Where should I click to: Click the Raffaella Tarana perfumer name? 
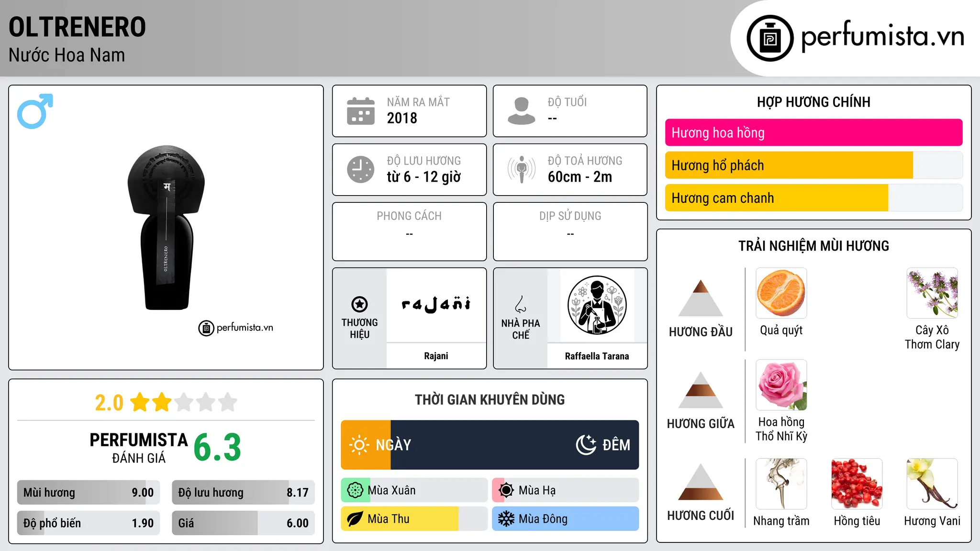coord(597,356)
